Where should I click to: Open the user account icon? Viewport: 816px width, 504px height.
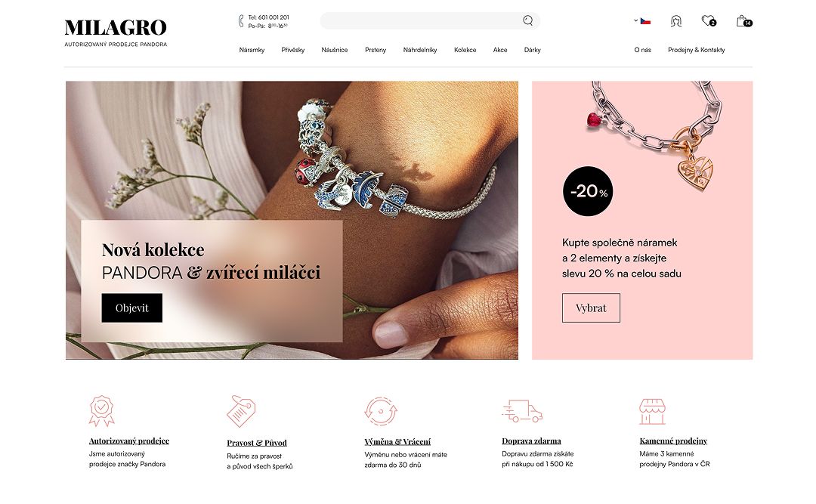[676, 21]
